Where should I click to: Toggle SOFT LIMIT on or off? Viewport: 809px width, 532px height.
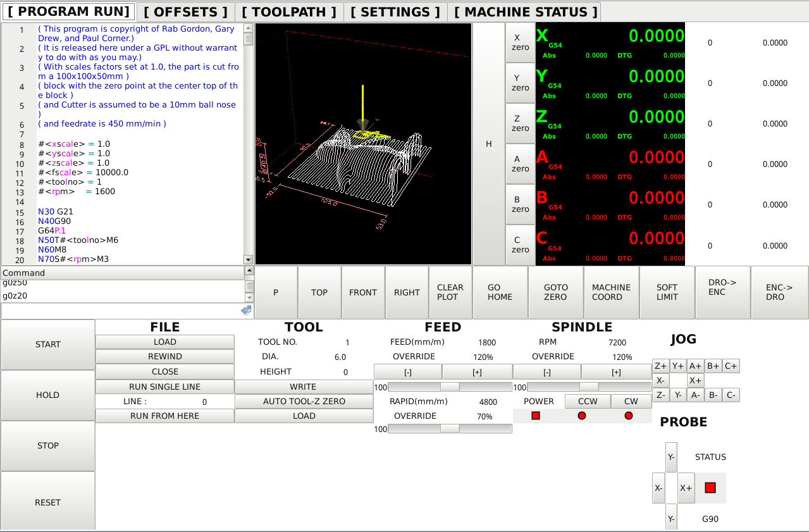[x=667, y=292]
